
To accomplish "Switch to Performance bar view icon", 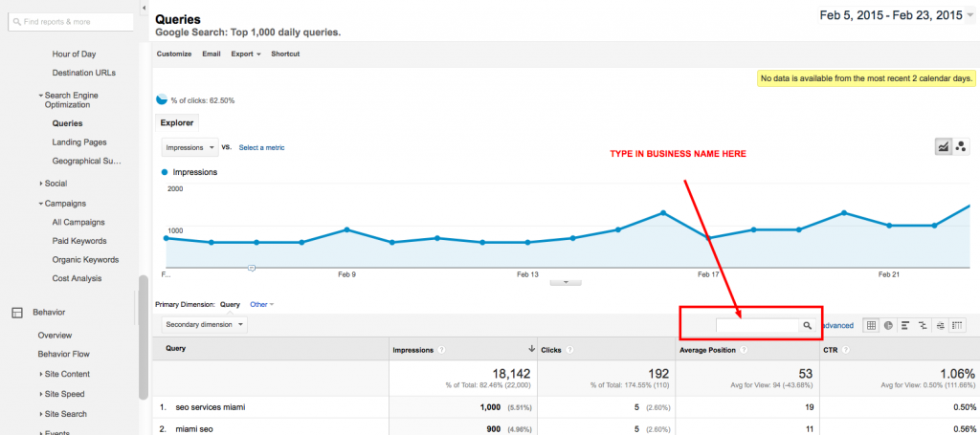I will point(905,325).
